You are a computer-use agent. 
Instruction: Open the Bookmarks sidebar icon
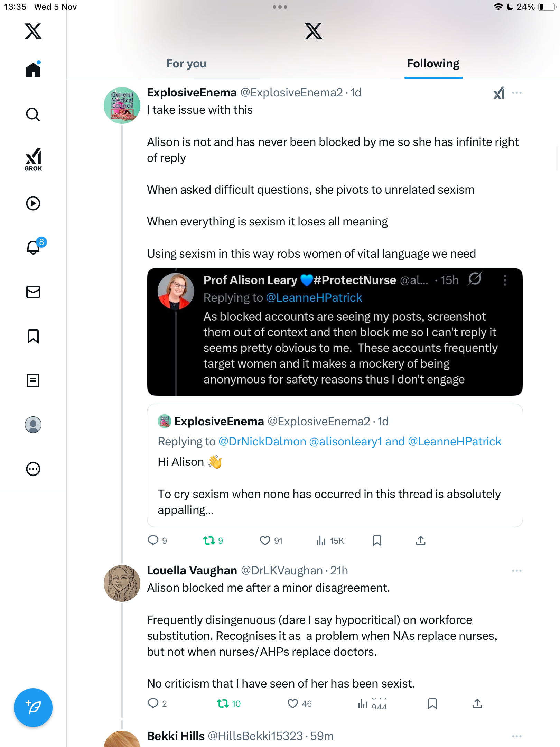point(33,336)
